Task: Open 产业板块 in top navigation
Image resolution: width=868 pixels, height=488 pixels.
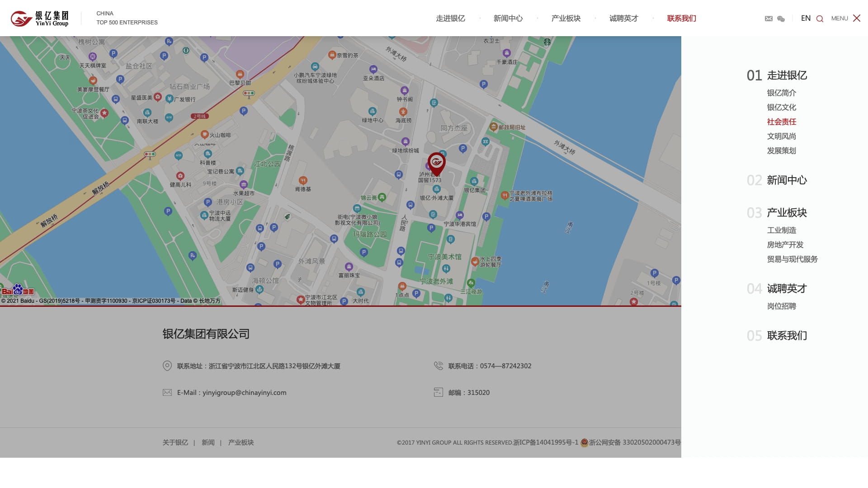Action: [x=566, y=19]
